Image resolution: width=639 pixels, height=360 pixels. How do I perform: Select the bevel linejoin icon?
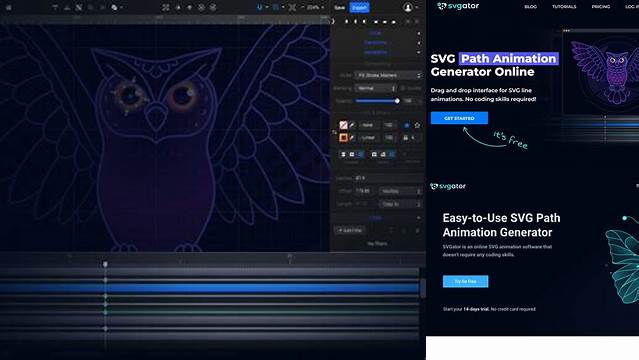[x=392, y=154]
